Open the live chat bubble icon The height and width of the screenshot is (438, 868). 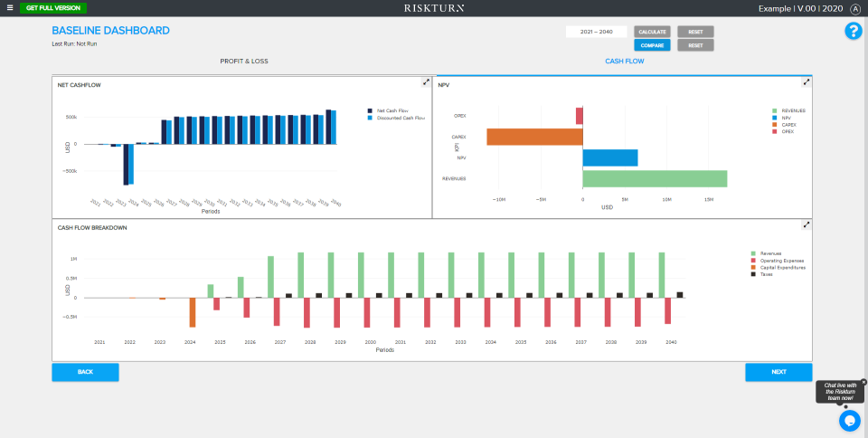[x=849, y=421]
